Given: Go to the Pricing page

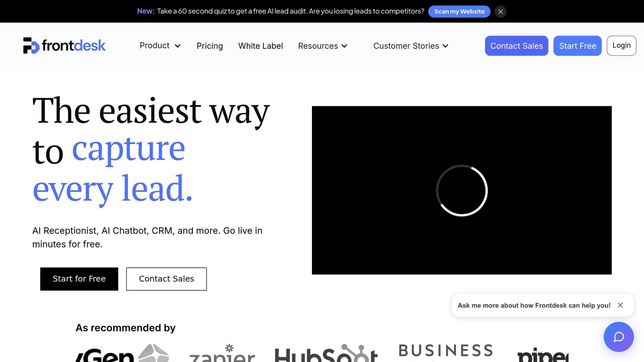Looking at the screenshot, I should click(210, 46).
